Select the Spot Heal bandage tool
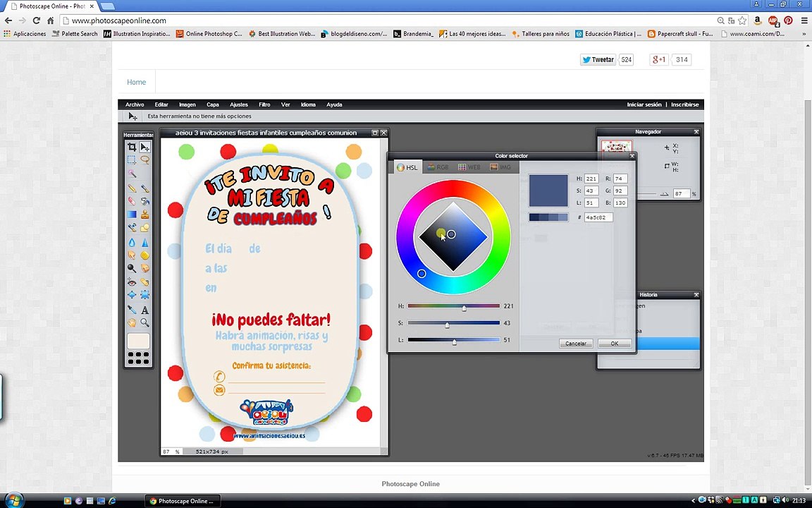The image size is (812, 508). (x=145, y=282)
